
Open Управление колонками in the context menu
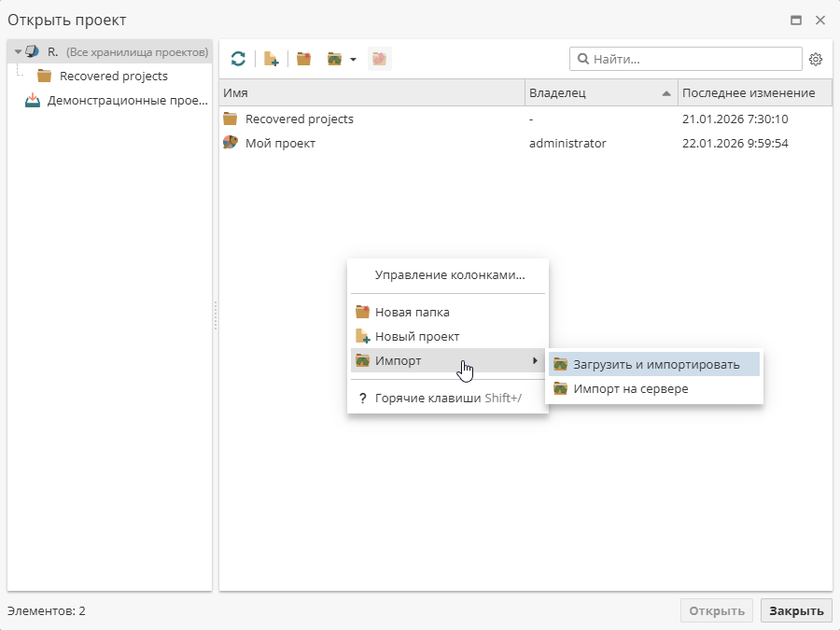(x=449, y=275)
